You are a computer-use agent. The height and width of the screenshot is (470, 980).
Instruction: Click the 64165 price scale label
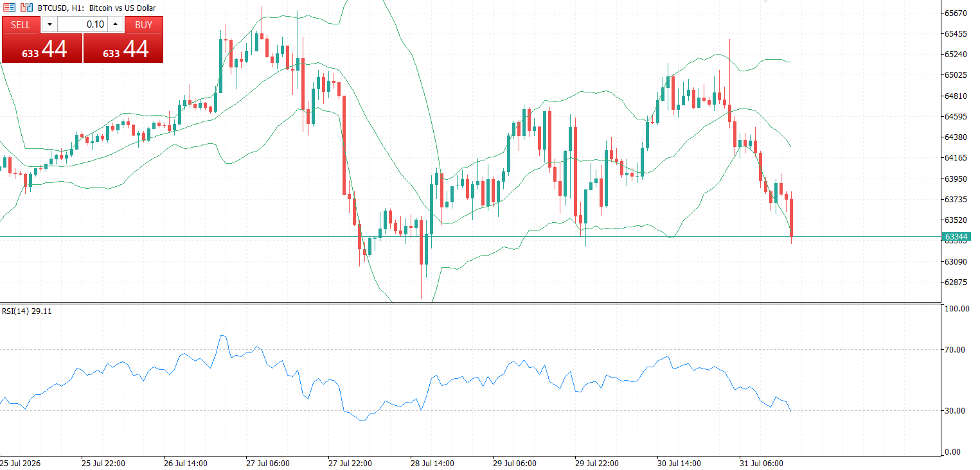point(957,158)
